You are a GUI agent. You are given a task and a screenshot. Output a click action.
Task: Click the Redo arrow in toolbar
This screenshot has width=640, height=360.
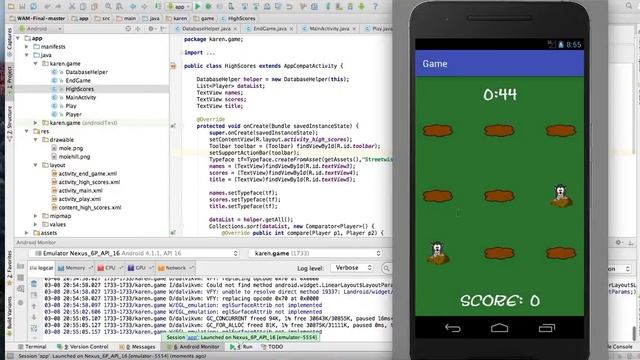(59, 6)
